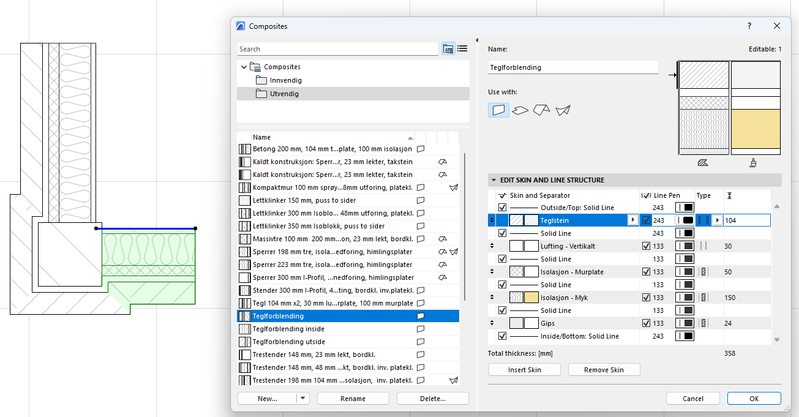This screenshot has width=799, height=417.
Task: Confirm dialog with OK button
Action: [754, 399]
